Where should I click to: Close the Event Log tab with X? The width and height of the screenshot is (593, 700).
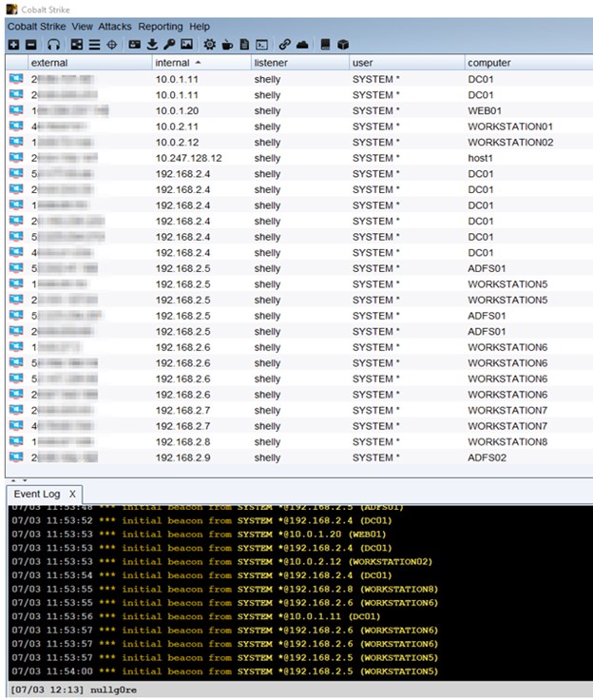tap(72, 495)
